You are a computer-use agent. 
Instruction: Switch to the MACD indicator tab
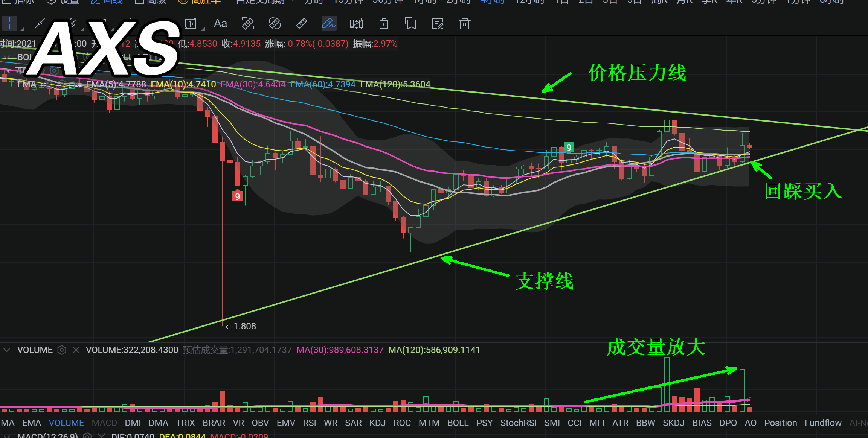(104, 423)
